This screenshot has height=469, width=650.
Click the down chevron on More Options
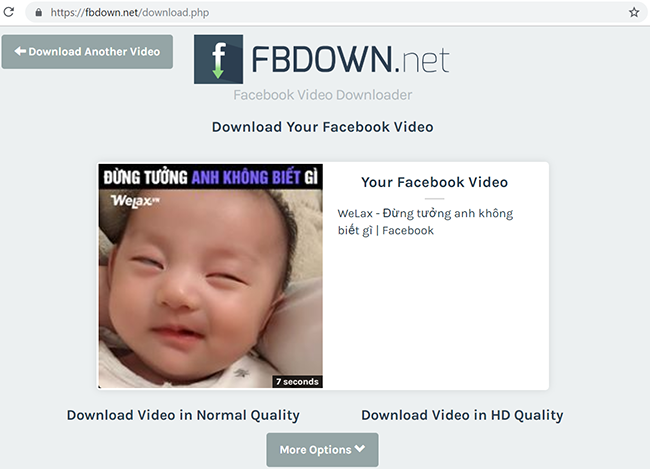(360, 449)
